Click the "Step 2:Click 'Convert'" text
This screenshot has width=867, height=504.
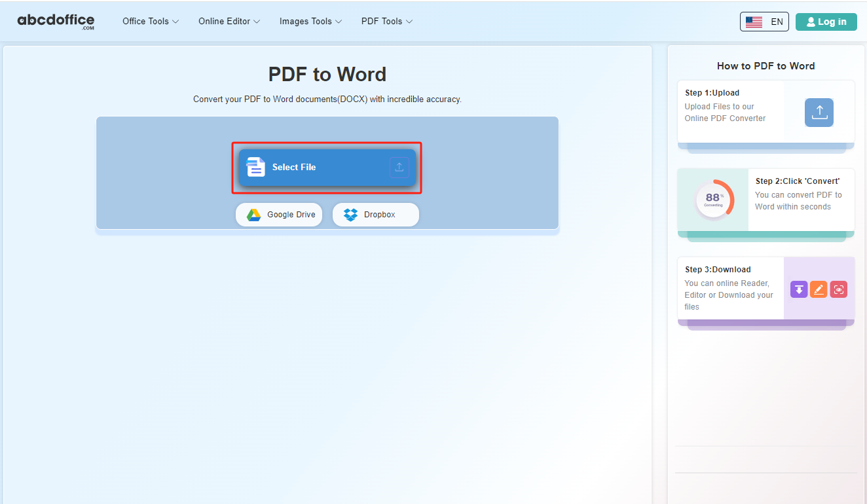point(798,181)
